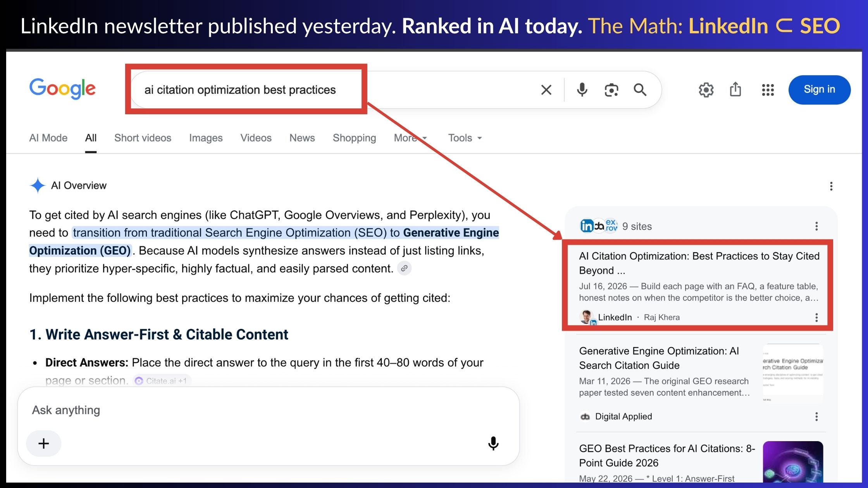This screenshot has height=488, width=868.
Task: Click the magnifying glass search icon
Action: coord(640,90)
